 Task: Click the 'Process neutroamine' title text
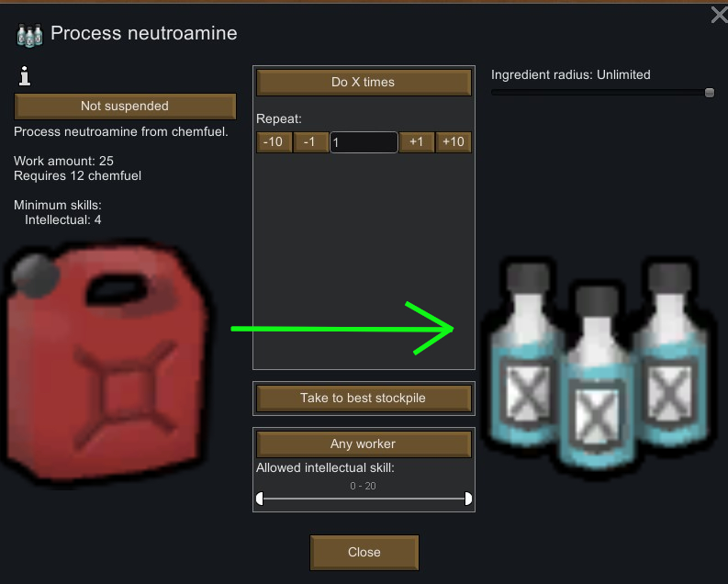[x=144, y=33]
